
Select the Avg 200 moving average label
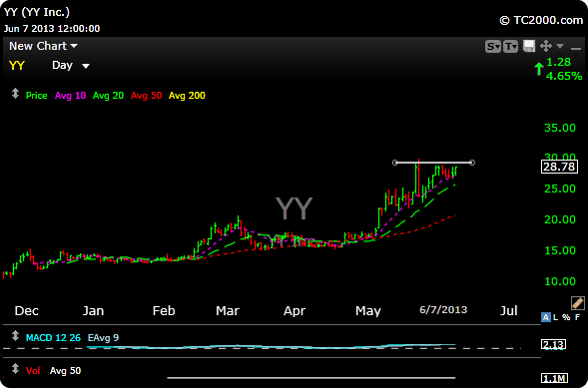tap(187, 96)
